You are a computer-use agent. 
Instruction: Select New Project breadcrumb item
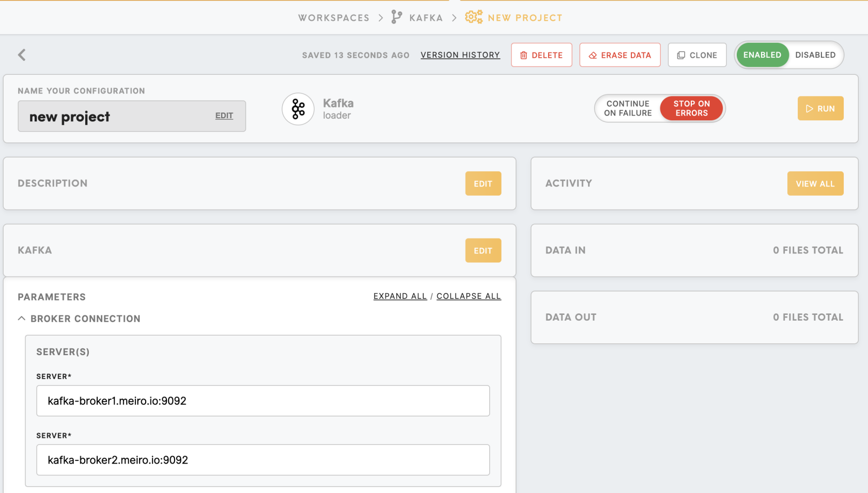coord(525,18)
